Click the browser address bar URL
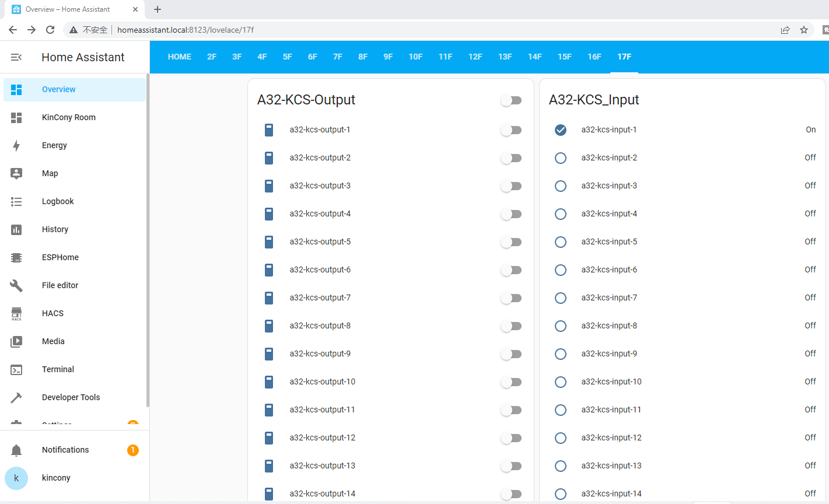The height and width of the screenshot is (504, 829). pos(186,30)
